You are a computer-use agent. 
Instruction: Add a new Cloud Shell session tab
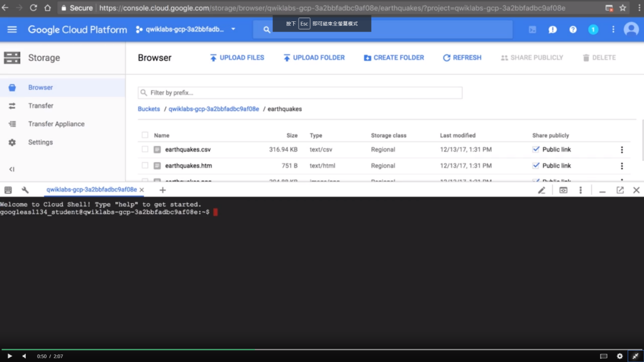point(163,190)
